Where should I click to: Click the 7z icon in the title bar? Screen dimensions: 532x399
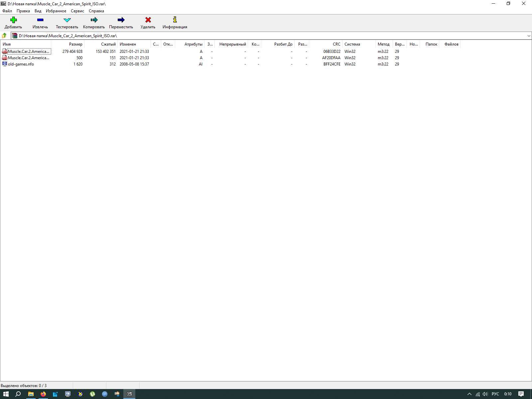[x=3, y=4]
